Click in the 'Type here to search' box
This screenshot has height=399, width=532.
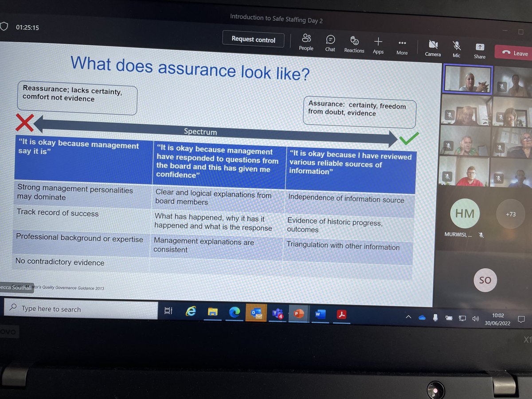coord(81,309)
